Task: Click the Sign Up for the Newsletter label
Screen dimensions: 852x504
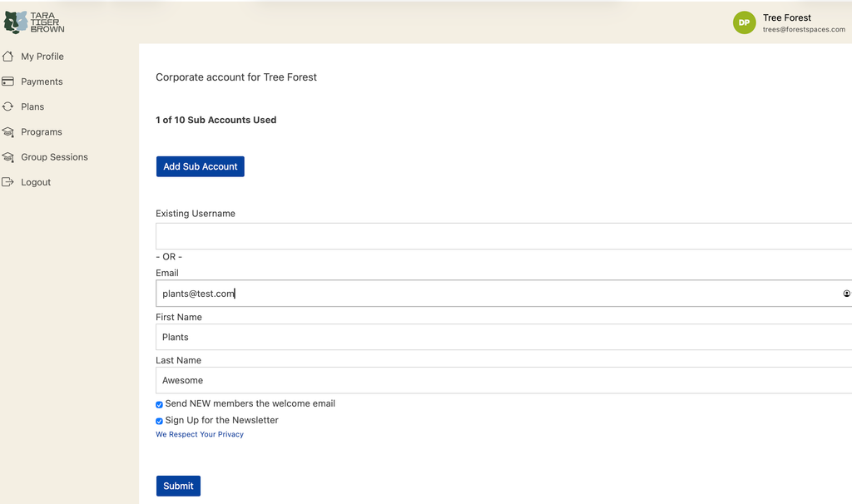Action: 221,420
